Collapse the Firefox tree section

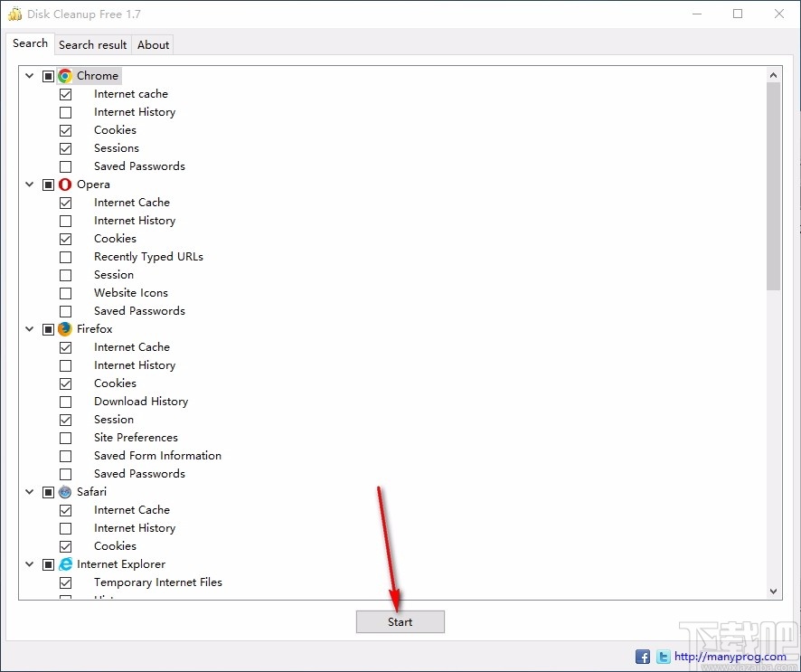coord(29,328)
